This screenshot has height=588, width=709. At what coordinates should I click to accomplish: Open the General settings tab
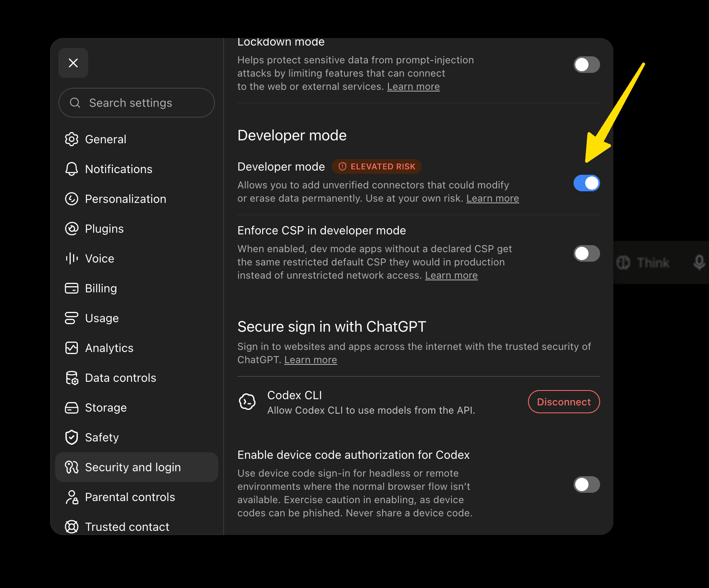tap(137, 139)
